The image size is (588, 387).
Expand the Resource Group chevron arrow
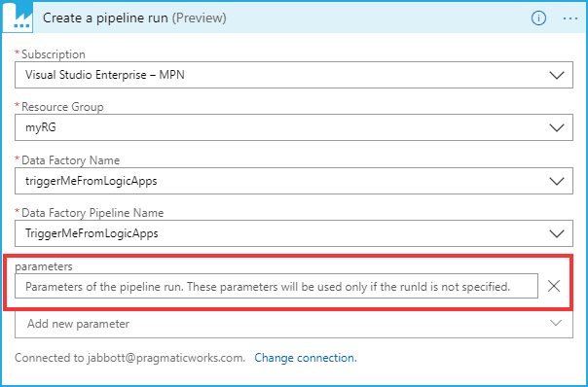tap(557, 127)
